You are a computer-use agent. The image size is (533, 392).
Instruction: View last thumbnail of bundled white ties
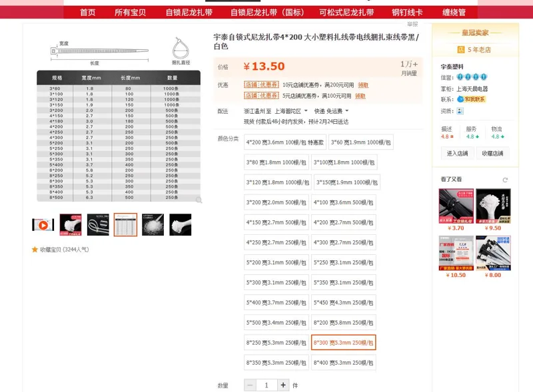coord(180,224)
